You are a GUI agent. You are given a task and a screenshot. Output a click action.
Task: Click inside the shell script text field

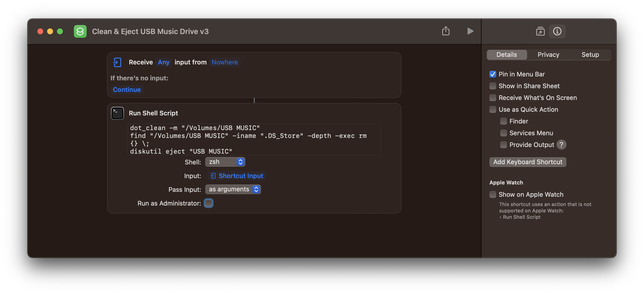[x=254, y=139]
